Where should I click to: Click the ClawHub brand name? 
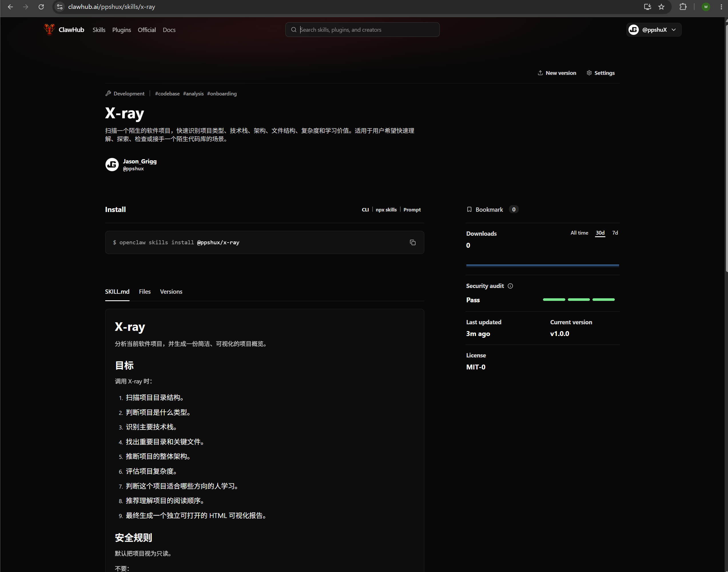[71, 30]
